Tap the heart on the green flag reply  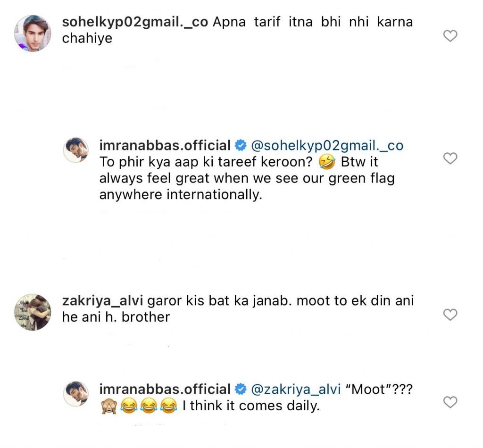pos(451,158)
